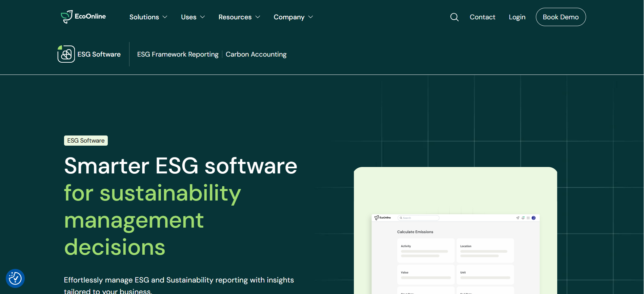Click the EcoOnline logo
Screen dimensions: 644x294
tap(83, 17)
